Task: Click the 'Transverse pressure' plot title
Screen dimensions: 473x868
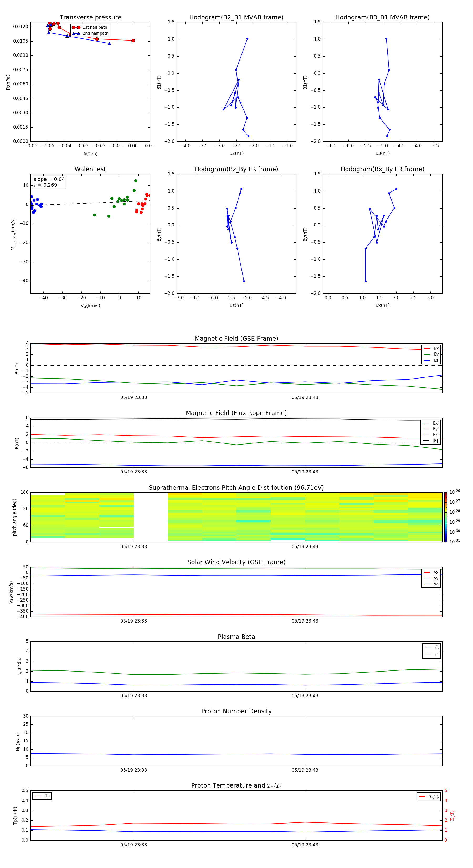Action: (90, 17)
